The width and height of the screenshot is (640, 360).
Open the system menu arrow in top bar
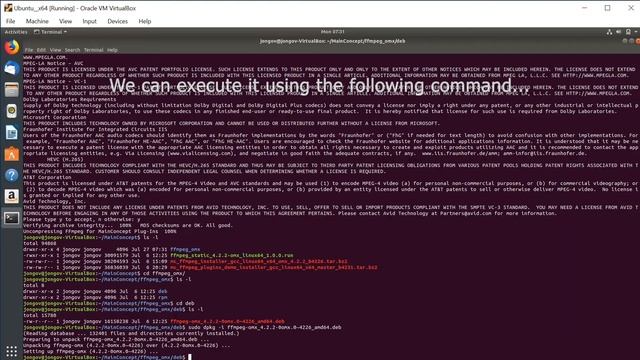click(x=636, y=32)
